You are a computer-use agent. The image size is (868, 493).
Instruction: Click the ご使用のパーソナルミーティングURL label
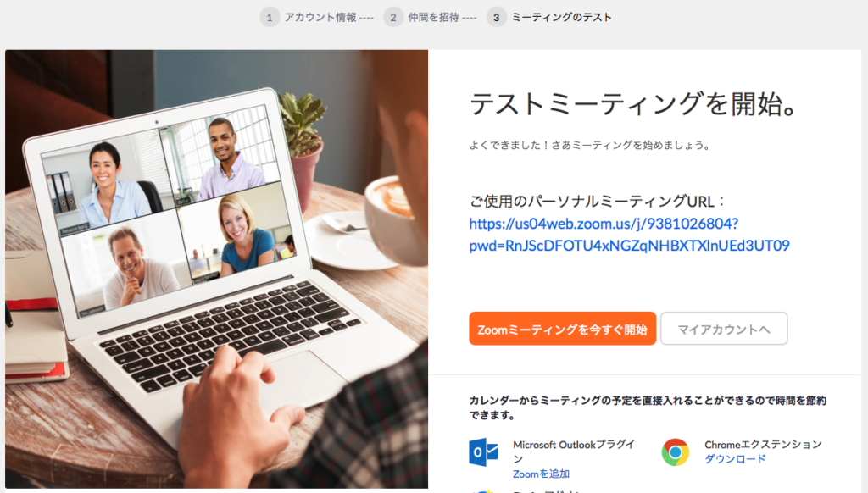pos(597,202)
